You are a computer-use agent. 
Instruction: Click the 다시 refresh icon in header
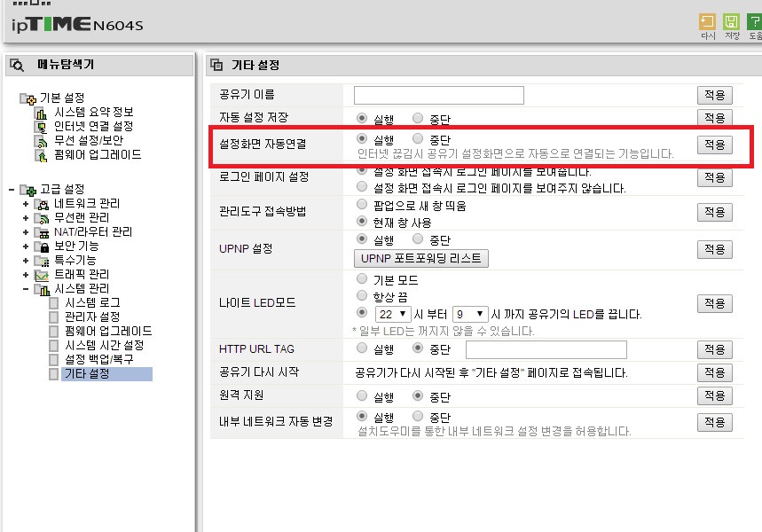[707, 22]
